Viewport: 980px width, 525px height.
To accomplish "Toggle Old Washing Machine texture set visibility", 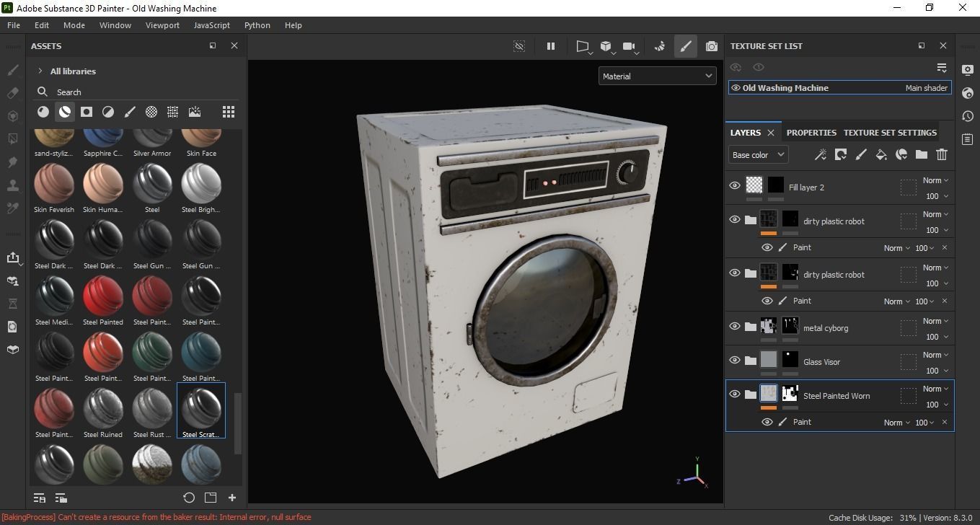I will tap(736, 88).
